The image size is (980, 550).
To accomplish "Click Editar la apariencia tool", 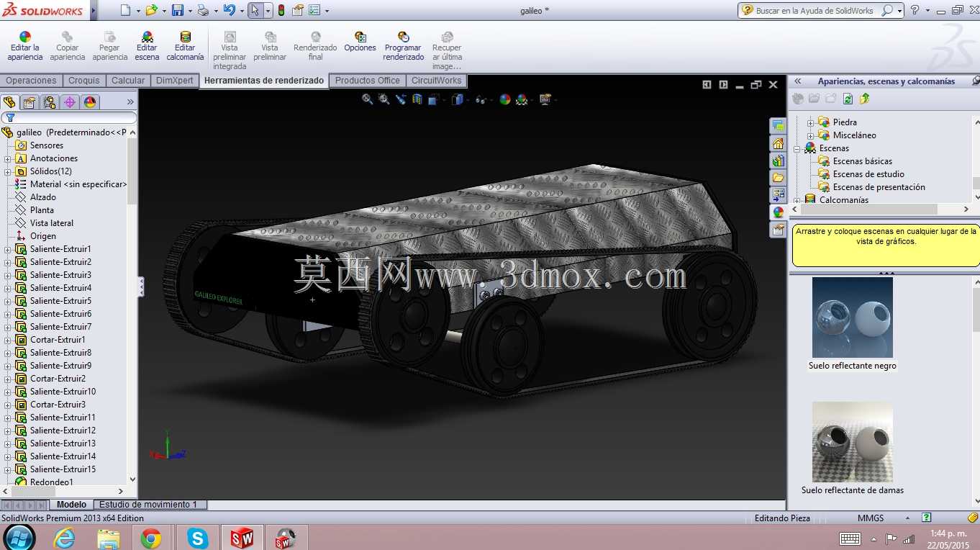I will pyautogui.click(x=25, y=46).
